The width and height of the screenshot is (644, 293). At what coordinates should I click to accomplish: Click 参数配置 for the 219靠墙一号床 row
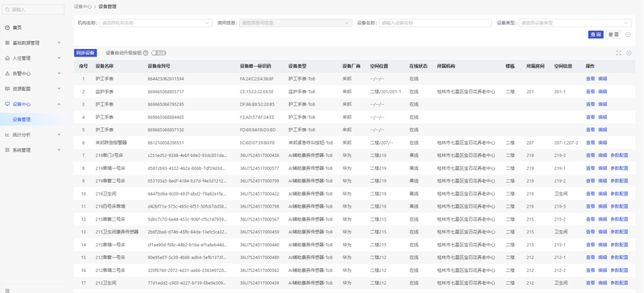619,168
